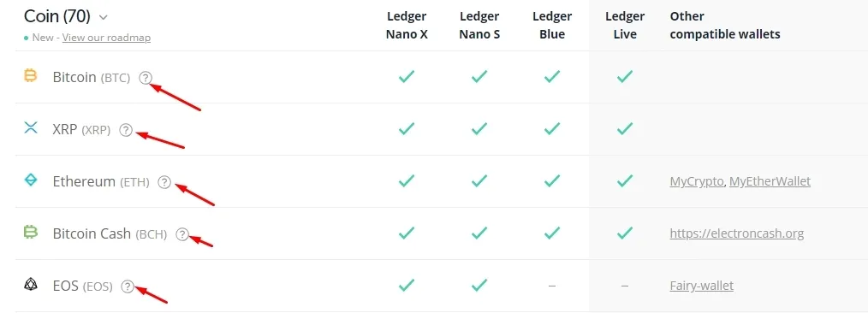The height and width of the screenshot is (313, 868).
Task: Click the Ethereum diamond logo
Action: [31, 180]
